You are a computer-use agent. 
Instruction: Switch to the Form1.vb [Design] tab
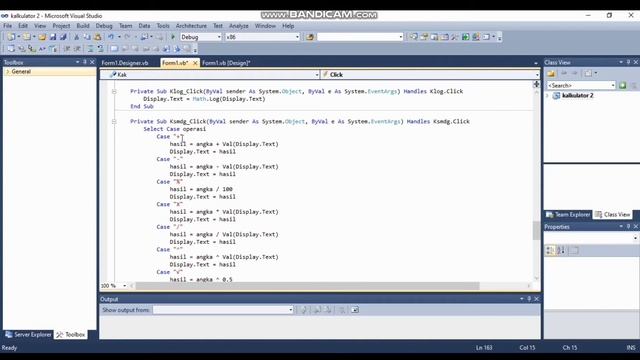(x=226, y=63)
